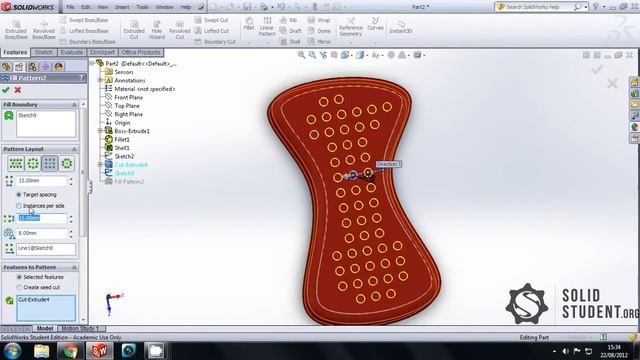Choose the Polygon pattern layout icon
This screenshot has height=360, width=640.
click(67, 164)
